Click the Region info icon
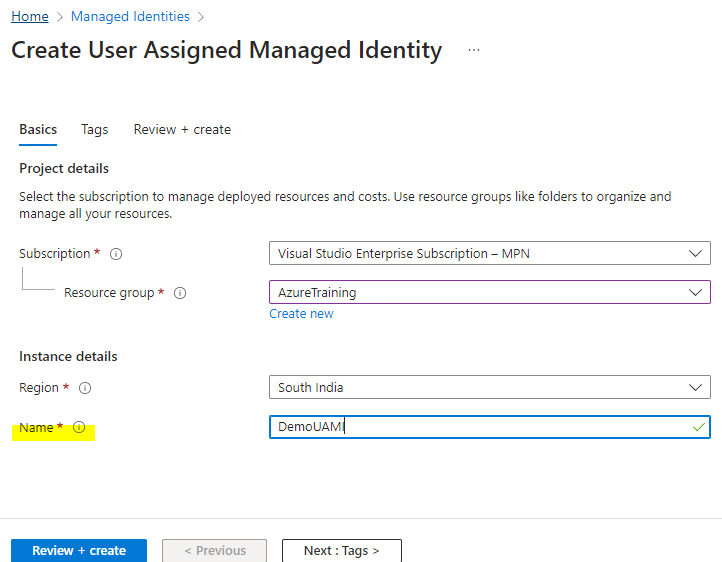 point(85,388)
